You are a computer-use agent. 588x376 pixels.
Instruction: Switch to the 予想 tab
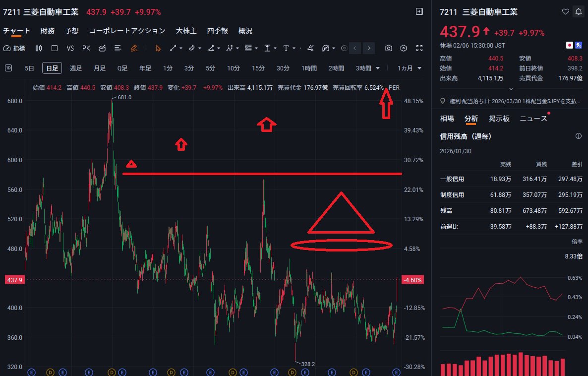71,31
